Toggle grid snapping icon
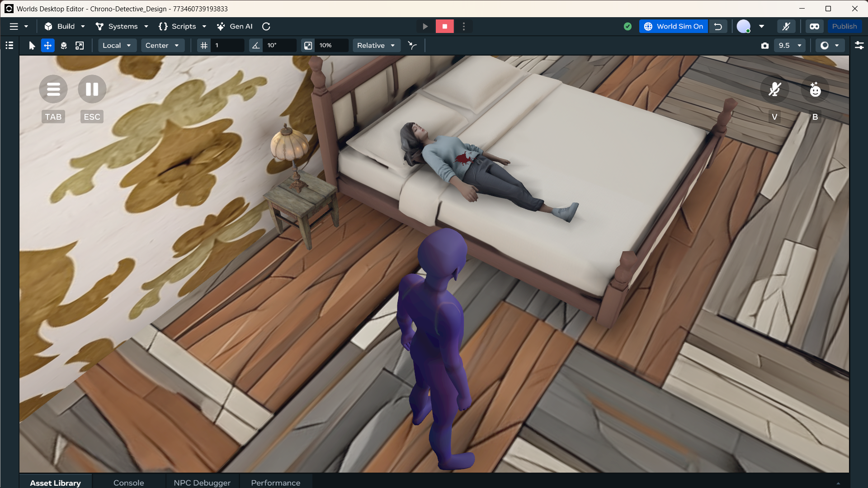 pyautogui.click(x=204, y=46)
